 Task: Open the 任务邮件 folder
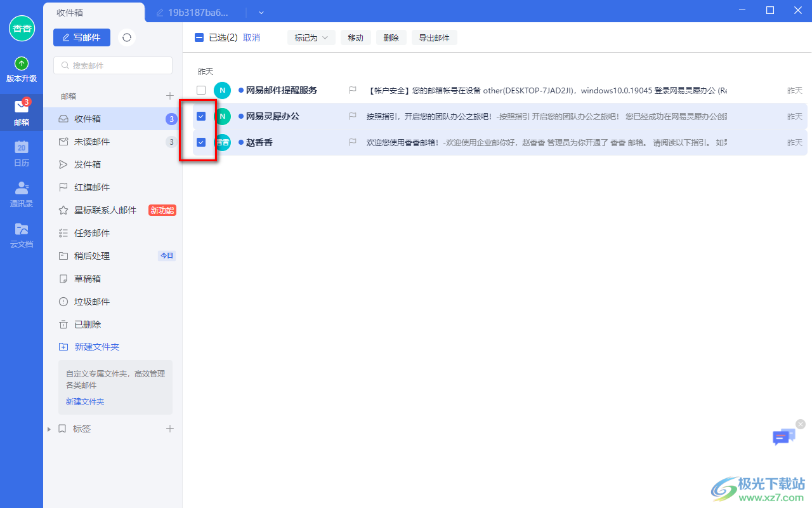(x=113, y=233)
